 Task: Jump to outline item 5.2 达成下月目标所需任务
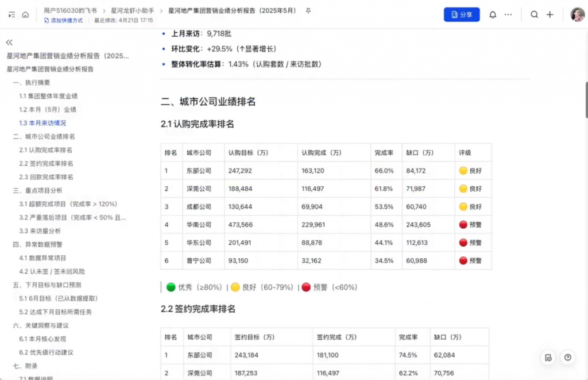[x=56, y=312]
